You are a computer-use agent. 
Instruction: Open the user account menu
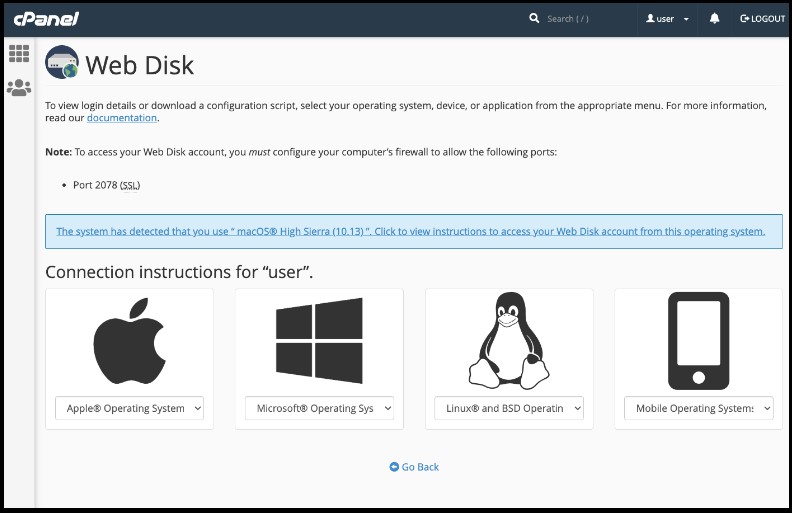coord(667,19)
